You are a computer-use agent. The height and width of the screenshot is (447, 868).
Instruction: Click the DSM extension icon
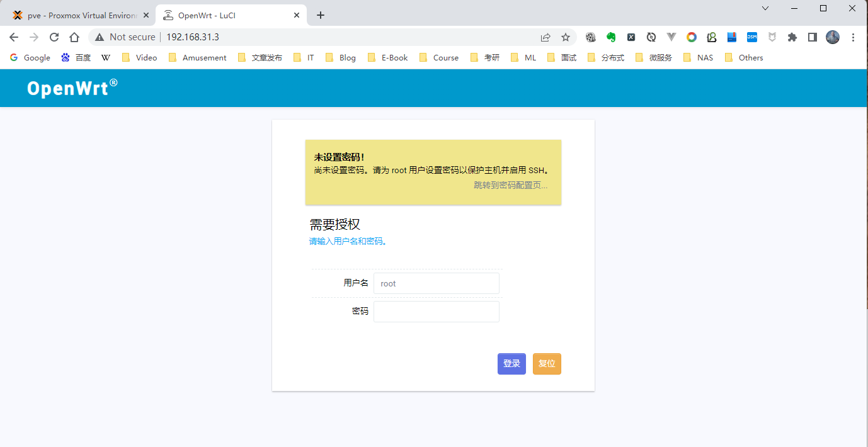(x=751, y=37)
